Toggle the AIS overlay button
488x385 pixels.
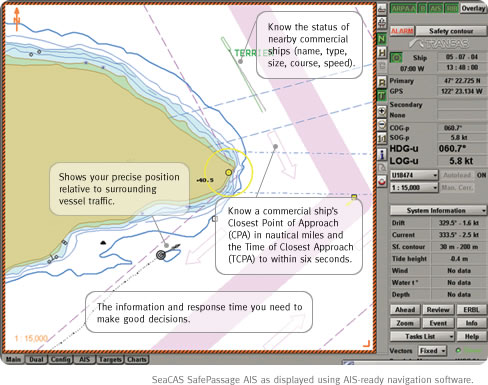[x=436, y=9]
